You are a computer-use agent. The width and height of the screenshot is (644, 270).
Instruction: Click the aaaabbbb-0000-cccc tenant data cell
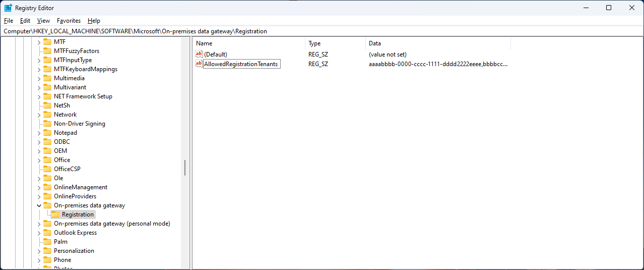[x=438, y=64]
